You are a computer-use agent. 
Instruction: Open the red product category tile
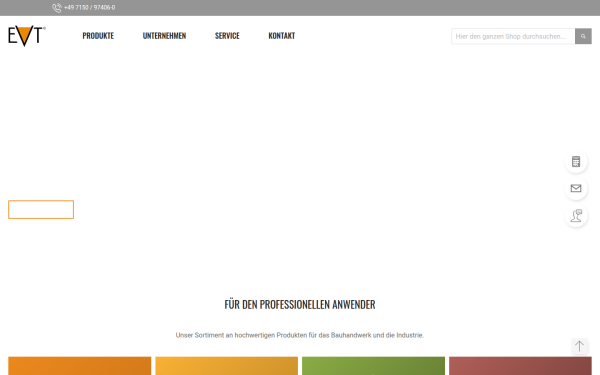click(x=520, y=366)
